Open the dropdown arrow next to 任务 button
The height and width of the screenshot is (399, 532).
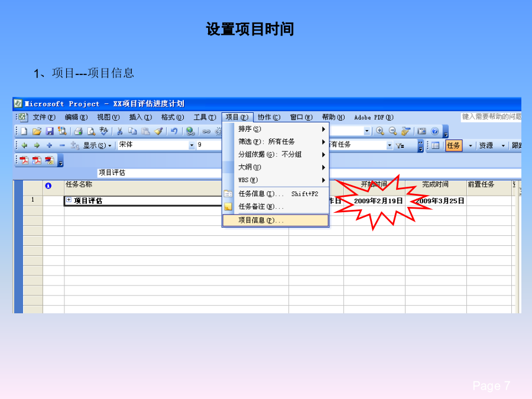[471, 146]
